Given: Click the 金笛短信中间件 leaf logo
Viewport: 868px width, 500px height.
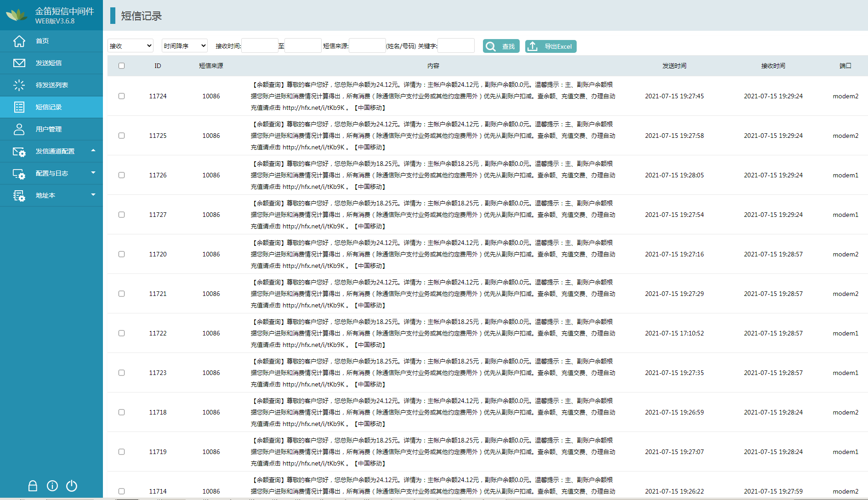Looking at the screenshot, I should 17,15.
